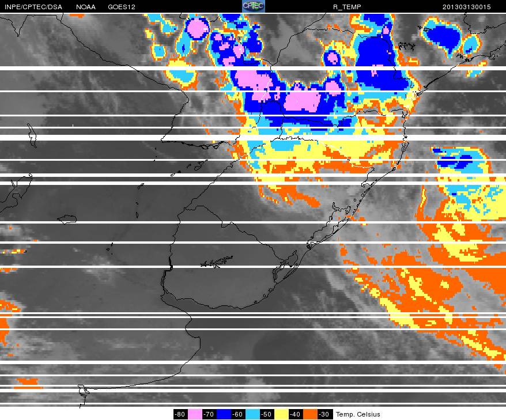
Task: Click the light blue legend swatch
Action: pos(252,414)
